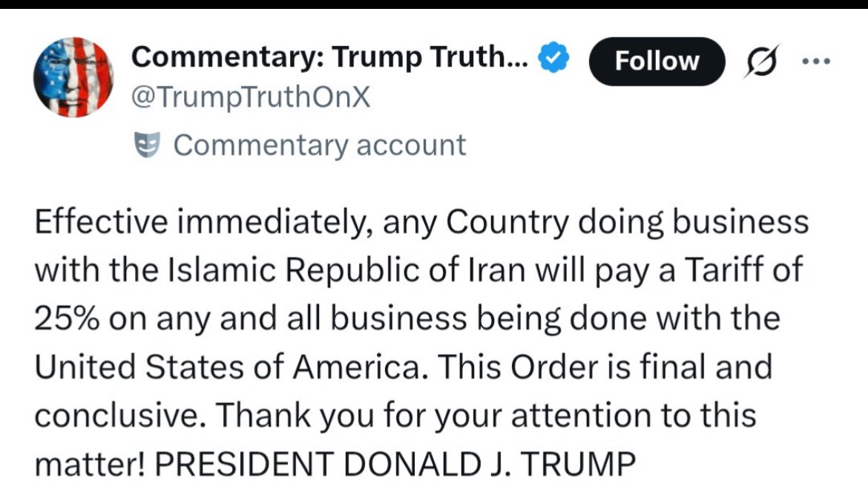Click the blue verified checkmark badge
Image resolution: width=868 pixels, height=504 pixels.
pyautogui.click(x=553, y=57)
